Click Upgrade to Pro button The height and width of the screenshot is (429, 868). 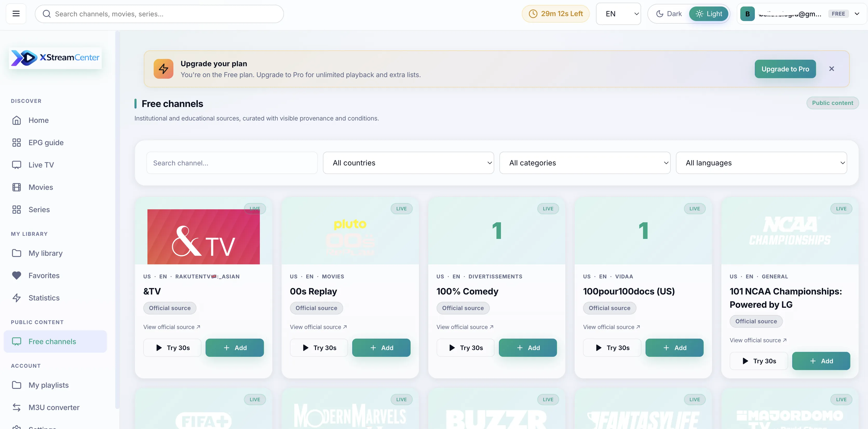785,69
